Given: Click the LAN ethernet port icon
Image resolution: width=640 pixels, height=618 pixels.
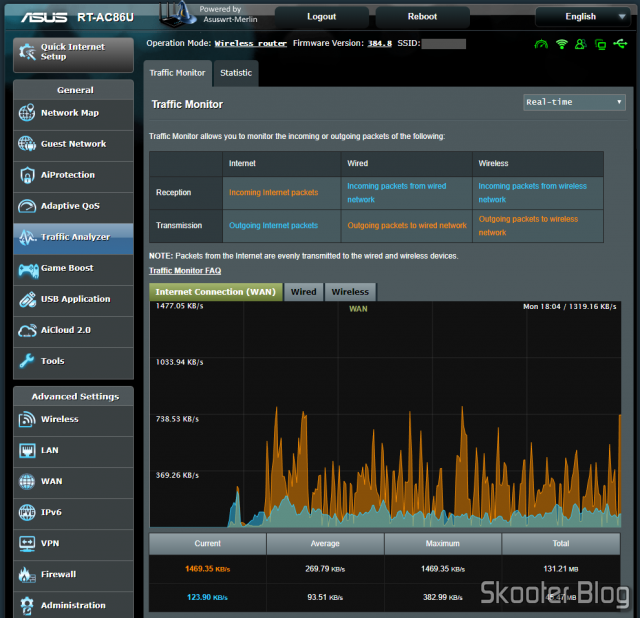Looking at the screenshot, I should tap(27, 451).
